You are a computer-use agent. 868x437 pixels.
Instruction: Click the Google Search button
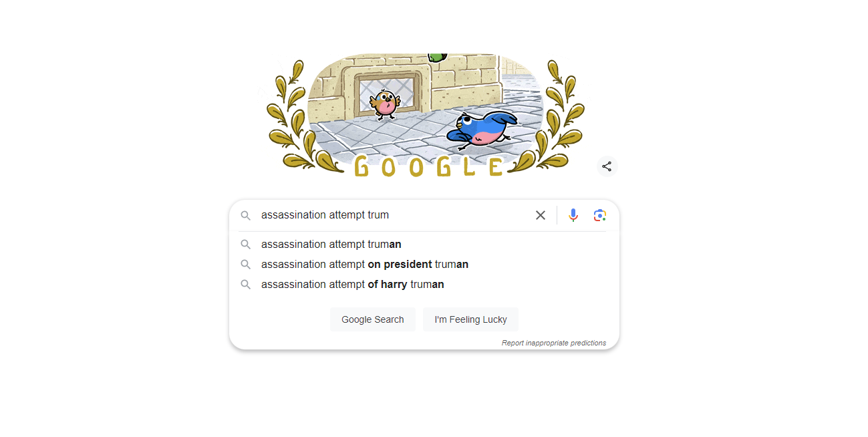(373, 319)
